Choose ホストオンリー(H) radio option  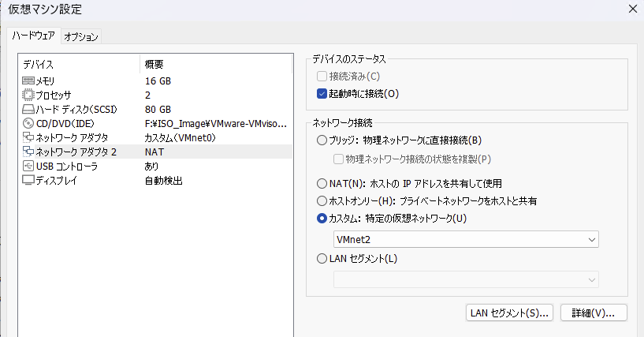click(x=322, y=201)
